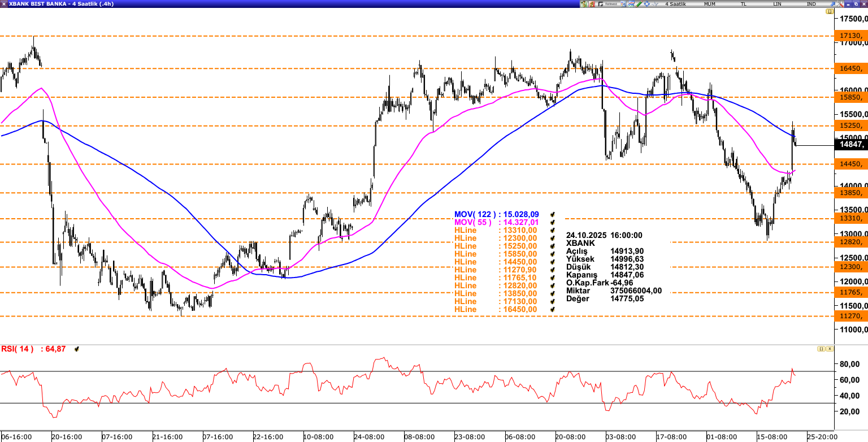Click the blue arrow detach icon
Viewport: 868px width, 442px height.
(832, 4)
